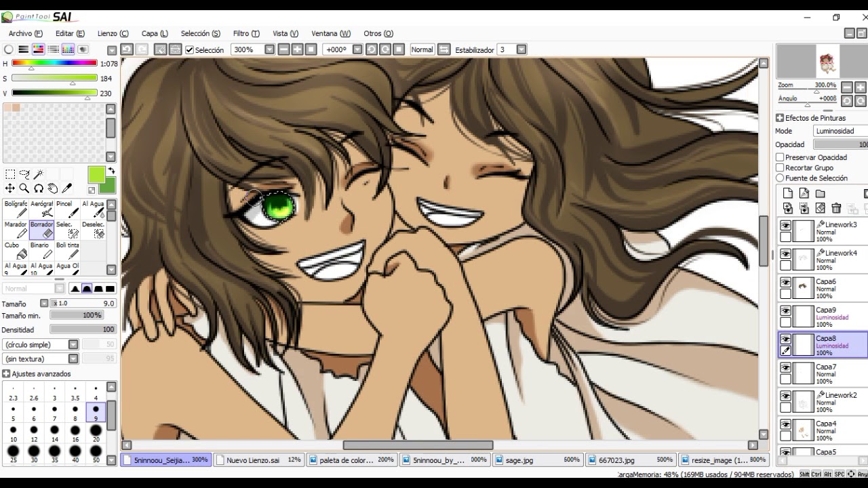Select the Borrador eraser tool

pos(41,230)
